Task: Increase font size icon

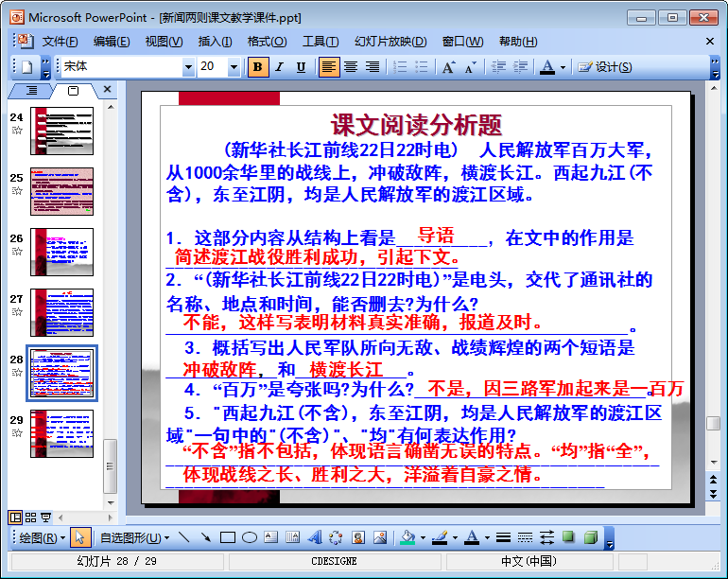Action: pyautogui.click(x=448, y=67)
